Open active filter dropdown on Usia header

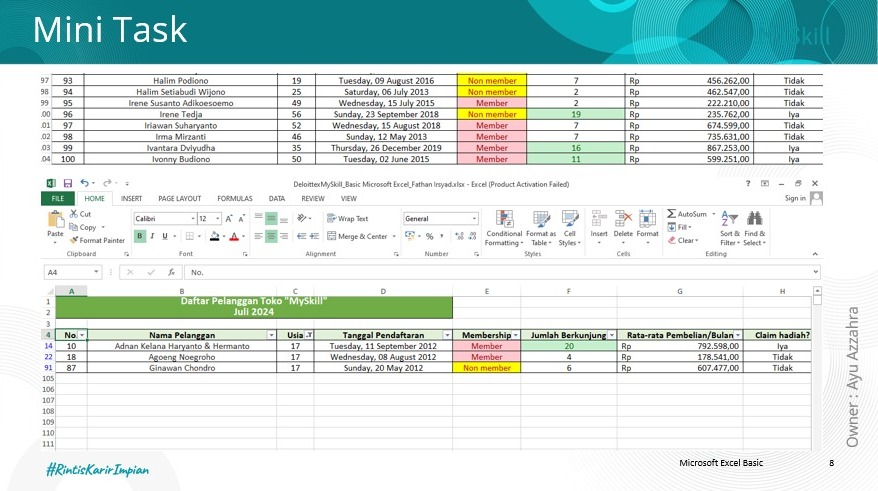pyautogui.click(x=309, y=335)
